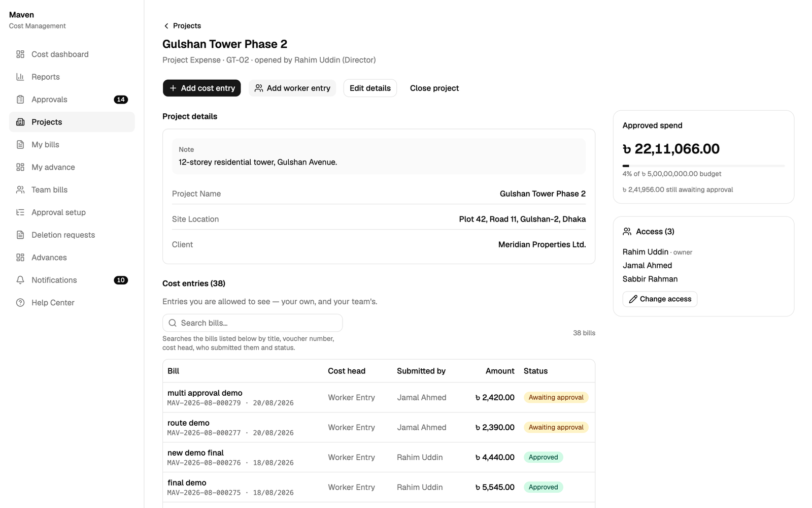Click the Deletion requests document icon
Viewport: 812px width, 508px height.
20,235
